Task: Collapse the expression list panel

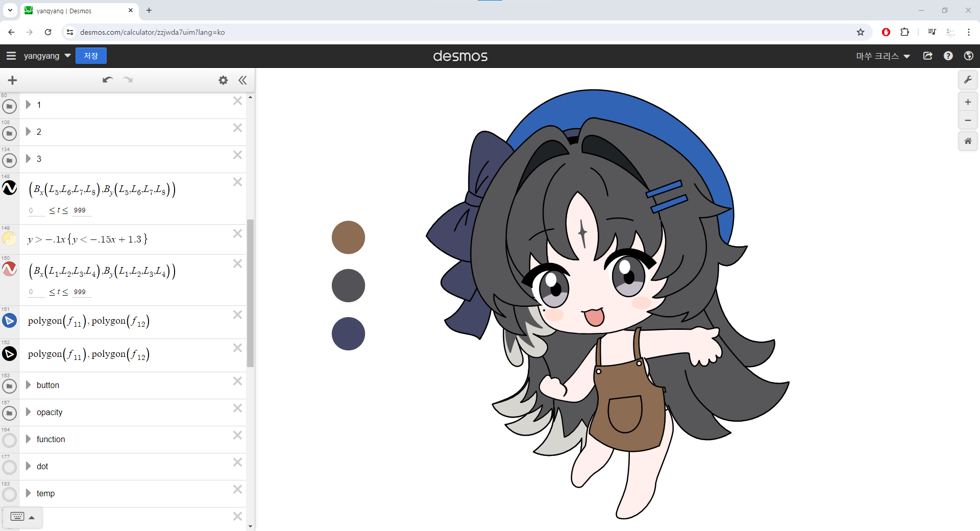Action: 242,80
